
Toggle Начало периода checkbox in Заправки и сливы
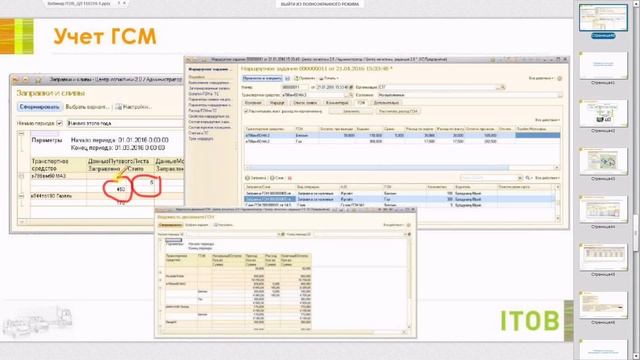59,123
